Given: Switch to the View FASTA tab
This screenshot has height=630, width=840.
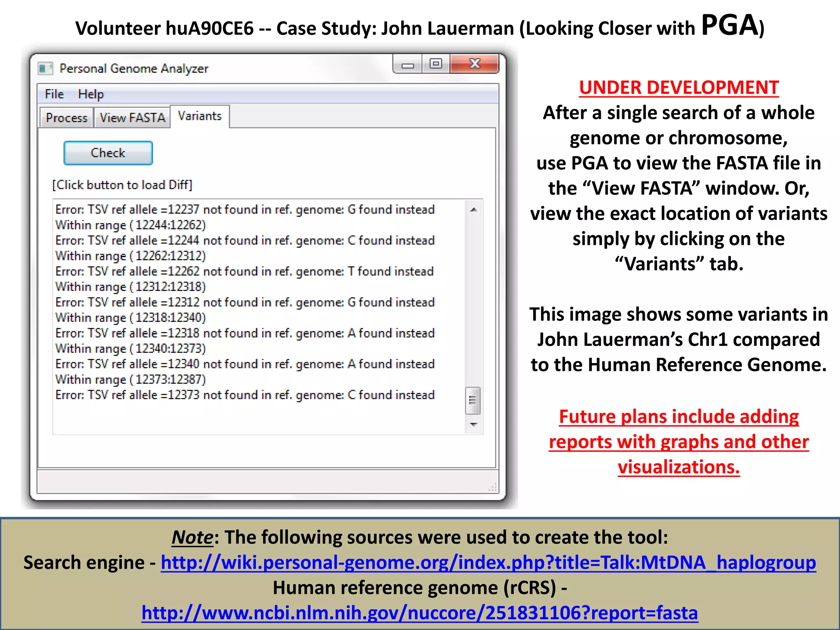Looking at the screenshot, I should tap(132, 118).
